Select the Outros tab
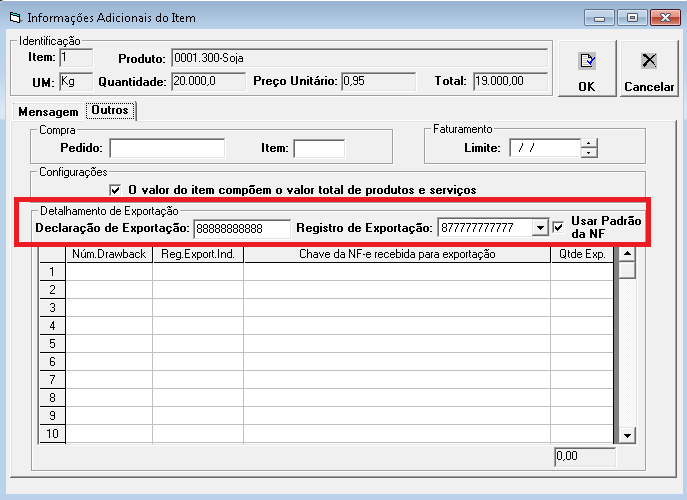The image size is (687, 500). [109, 110]
